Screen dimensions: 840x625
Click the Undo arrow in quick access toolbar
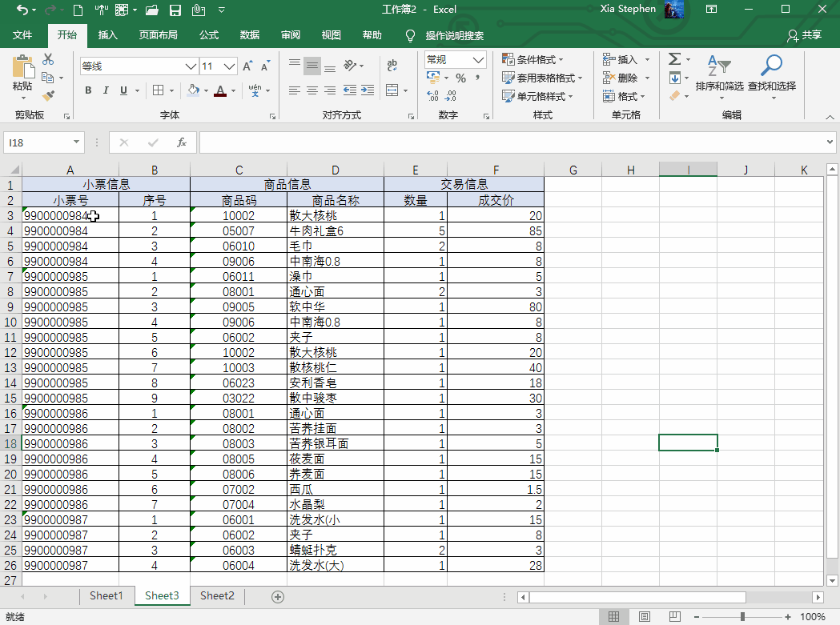[22, 10]
